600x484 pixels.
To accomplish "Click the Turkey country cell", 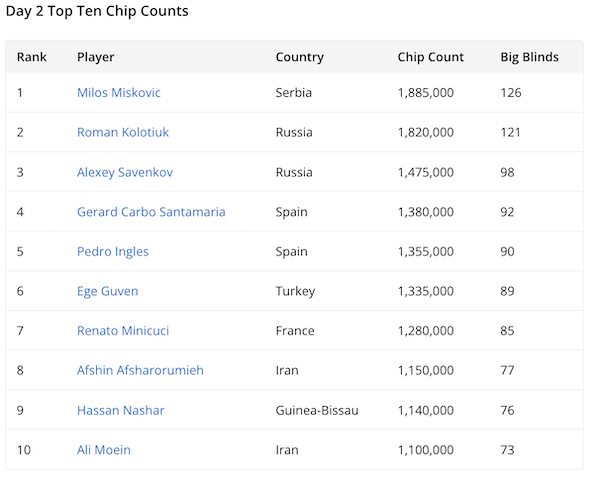I will click(295, 291).
